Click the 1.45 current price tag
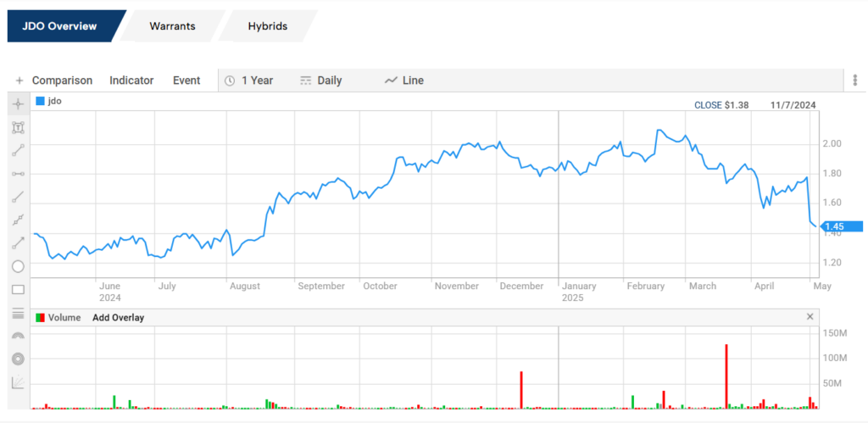The height and width of the screenshot is (423, 868). coord(841,225)
